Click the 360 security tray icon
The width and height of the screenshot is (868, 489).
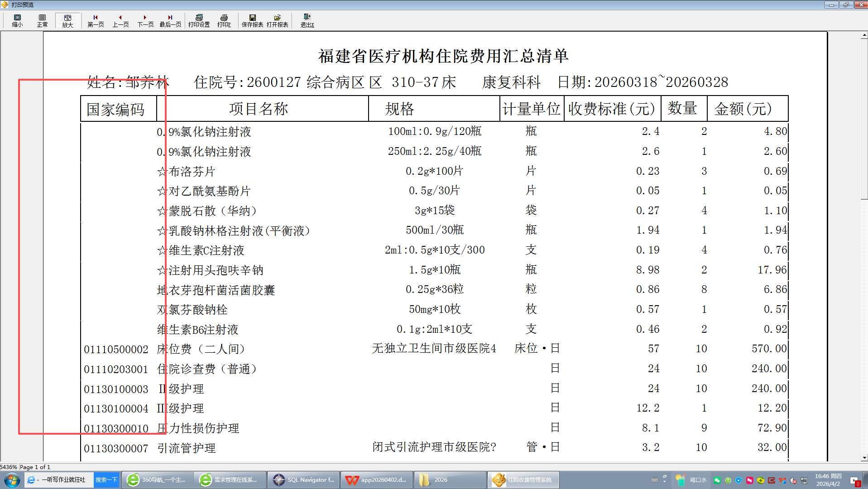click(761, 480)
